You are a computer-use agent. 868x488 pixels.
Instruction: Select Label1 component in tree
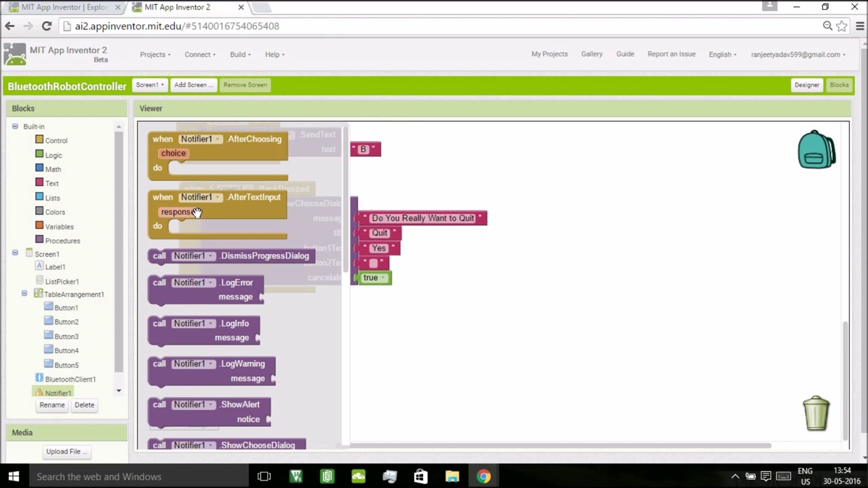[x=55, y=267]
